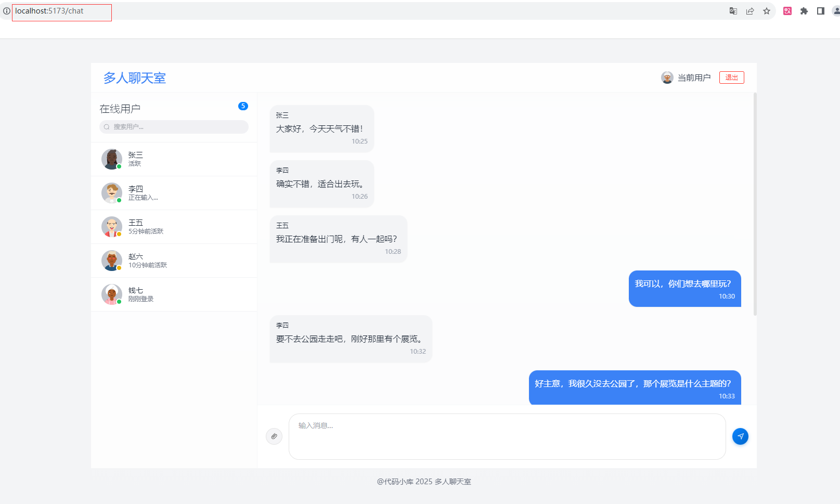Focus the 搜索用户 search field
840x504 pixels.
click(x=174, y=127)
